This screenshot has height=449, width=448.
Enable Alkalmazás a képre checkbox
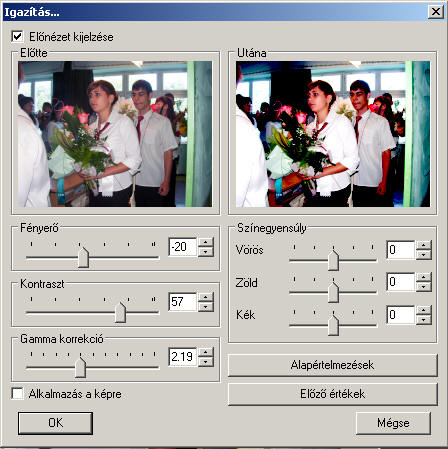[x=17, y=393]
